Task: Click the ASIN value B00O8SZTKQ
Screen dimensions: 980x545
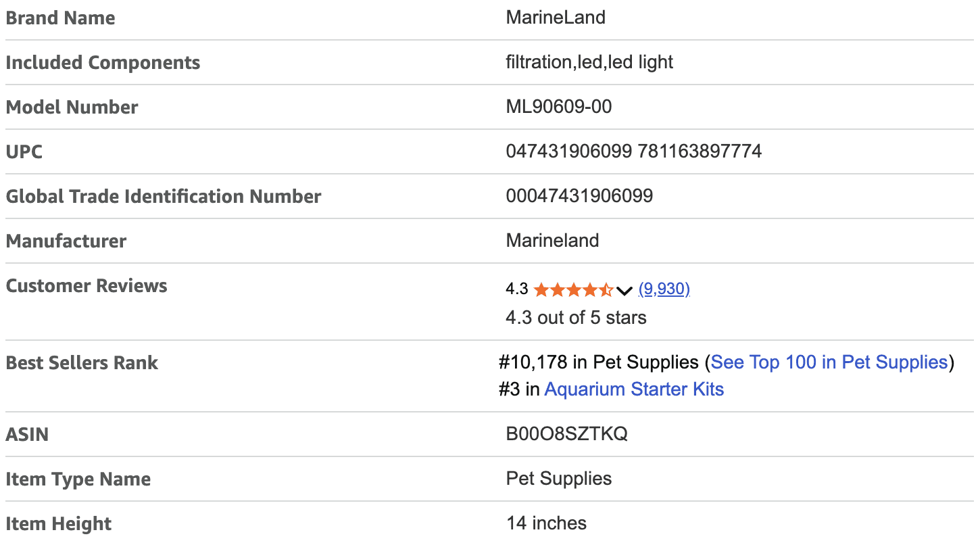Action: coord(566,434)
